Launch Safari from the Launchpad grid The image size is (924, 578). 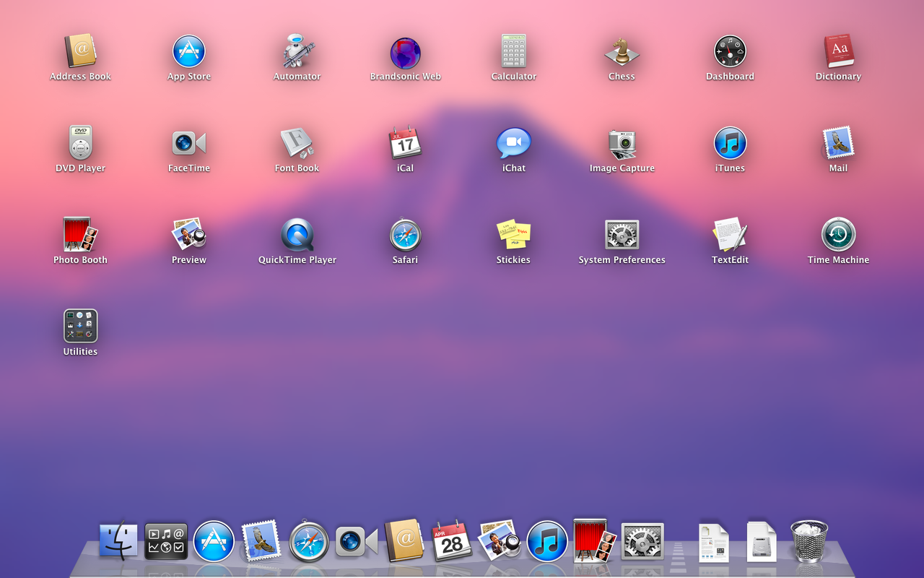click(405, 235)
